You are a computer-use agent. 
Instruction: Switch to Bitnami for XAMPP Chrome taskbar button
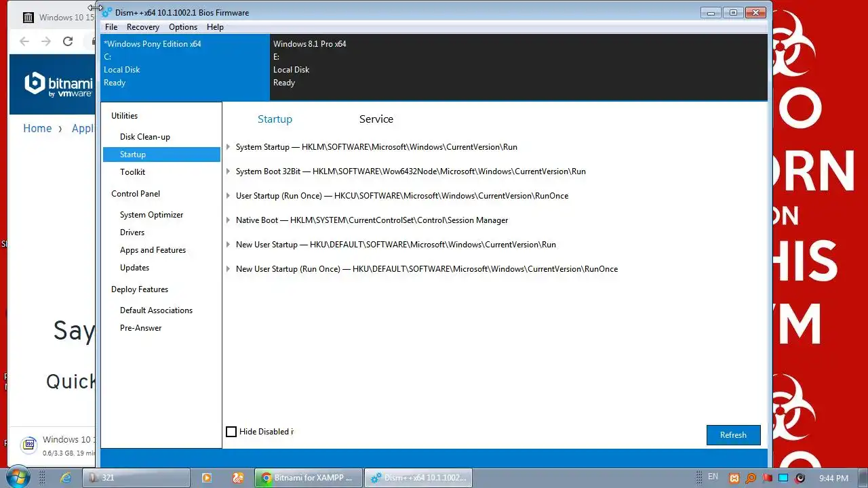click(x=309, y=478)
